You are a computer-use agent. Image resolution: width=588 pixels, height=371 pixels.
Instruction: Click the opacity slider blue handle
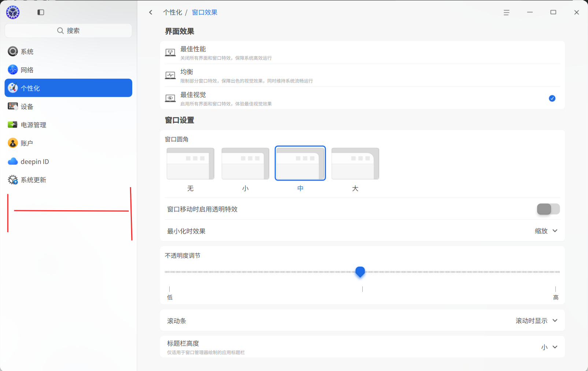[360, 272]
